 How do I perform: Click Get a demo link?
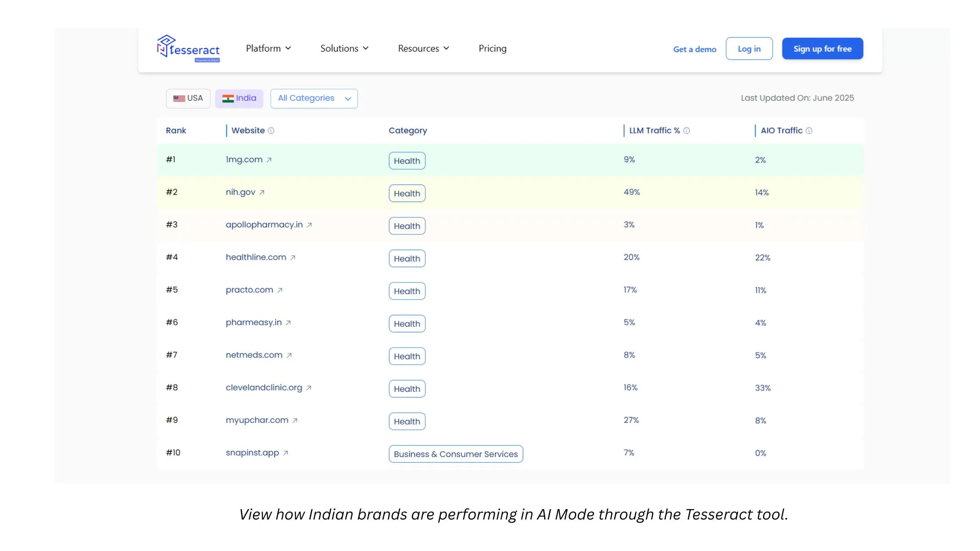point(695,49)
